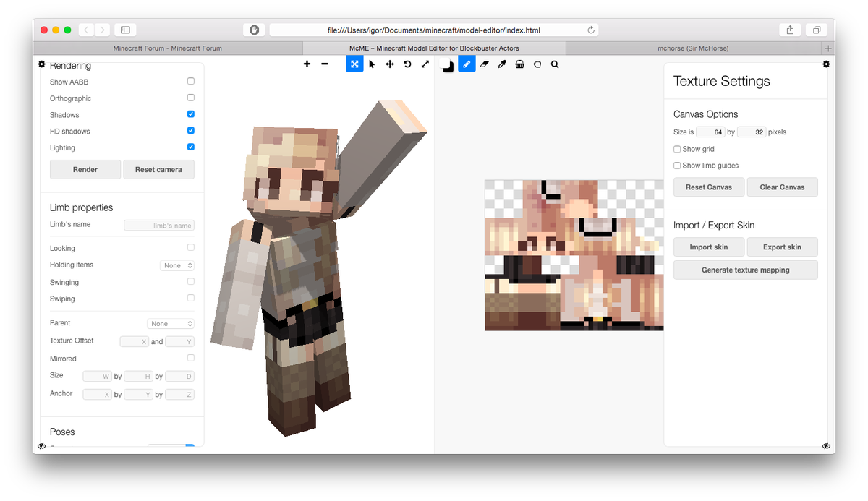Click the Safari address bar

tap(433, 30)
